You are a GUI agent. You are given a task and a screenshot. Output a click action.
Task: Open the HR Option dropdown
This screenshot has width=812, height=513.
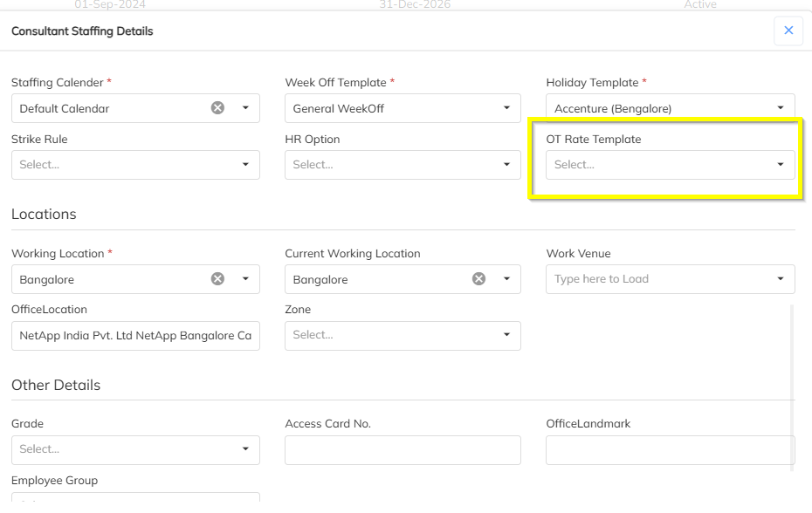[403, 165]
